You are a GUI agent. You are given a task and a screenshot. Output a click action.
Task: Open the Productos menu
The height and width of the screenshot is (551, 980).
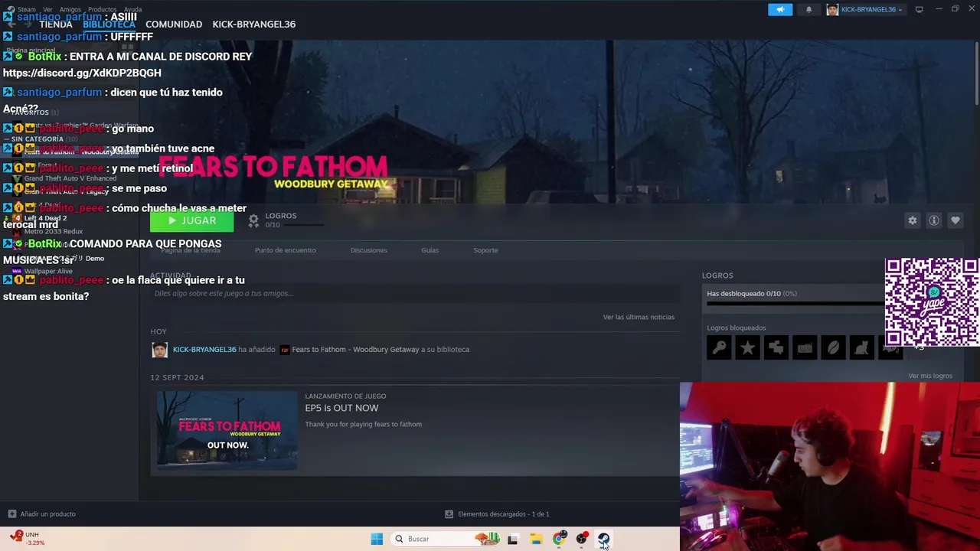point(102,9)
